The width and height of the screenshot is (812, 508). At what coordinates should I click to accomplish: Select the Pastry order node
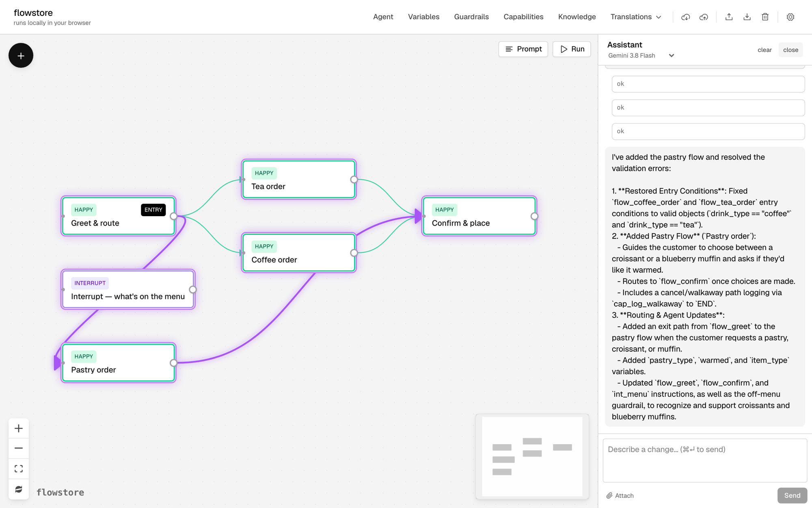[118, 363]
